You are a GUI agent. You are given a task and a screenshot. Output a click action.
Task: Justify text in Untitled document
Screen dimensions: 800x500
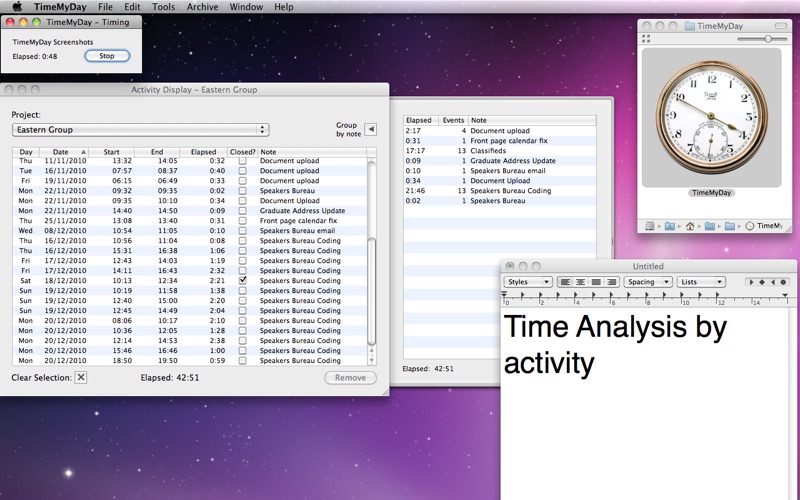point(596,282)
